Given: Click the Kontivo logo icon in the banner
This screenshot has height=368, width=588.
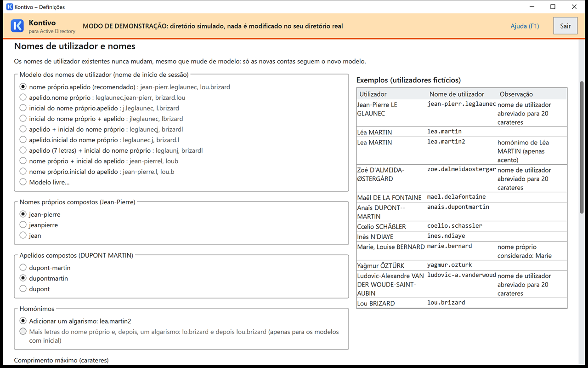Looking at the screenshot, I should pos(17,26).
